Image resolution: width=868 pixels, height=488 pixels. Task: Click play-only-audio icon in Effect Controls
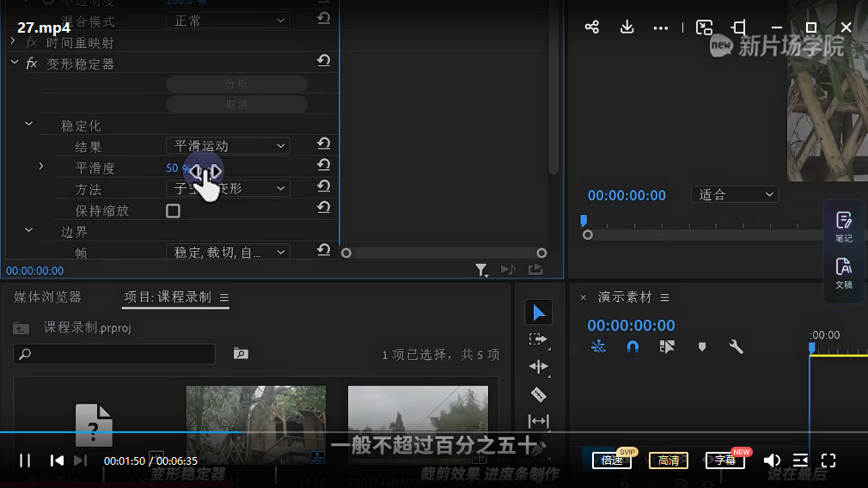(x=508, y=270)
